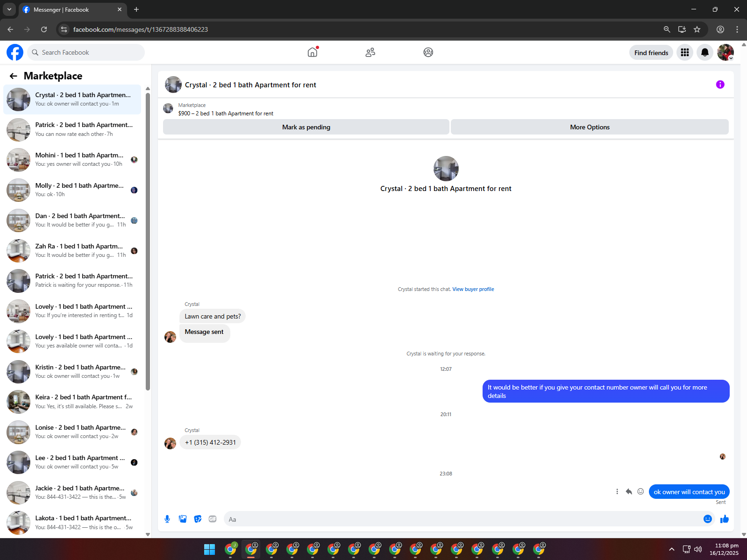
Task: Reload the page with browser refresh
Action: point(44,29)
